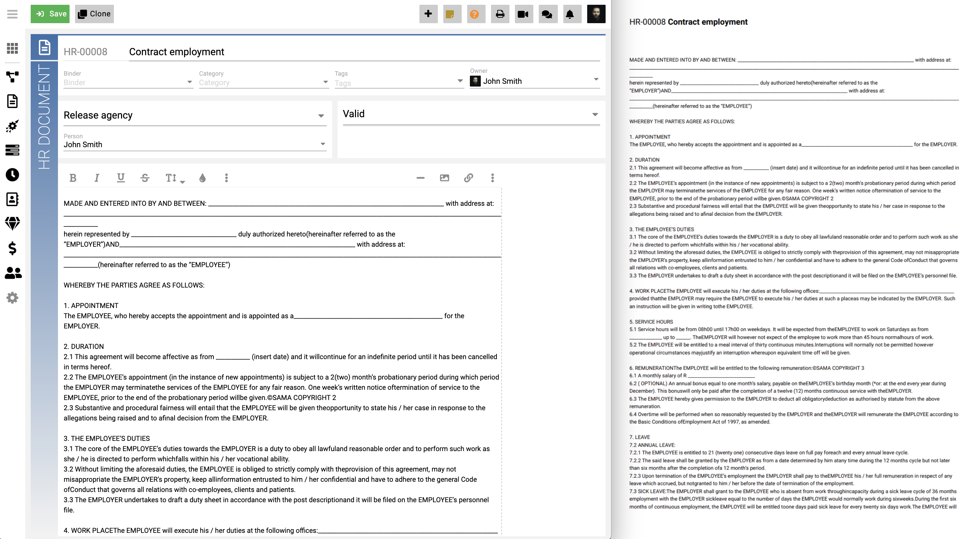Open the workflow diagram sidebar icon
The height and width of the screenshot is (539, 980).
click(x=13, y=77)
